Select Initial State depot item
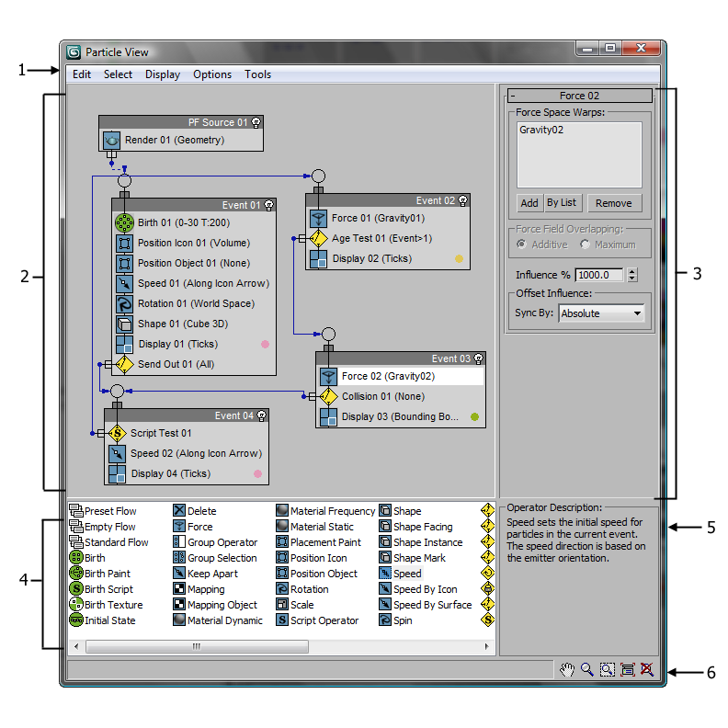 [x=102, y=620]
